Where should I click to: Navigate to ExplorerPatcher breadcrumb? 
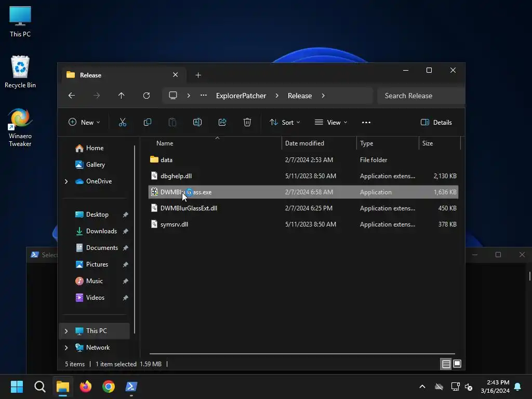pyautogui.click(x=241, y=96)
